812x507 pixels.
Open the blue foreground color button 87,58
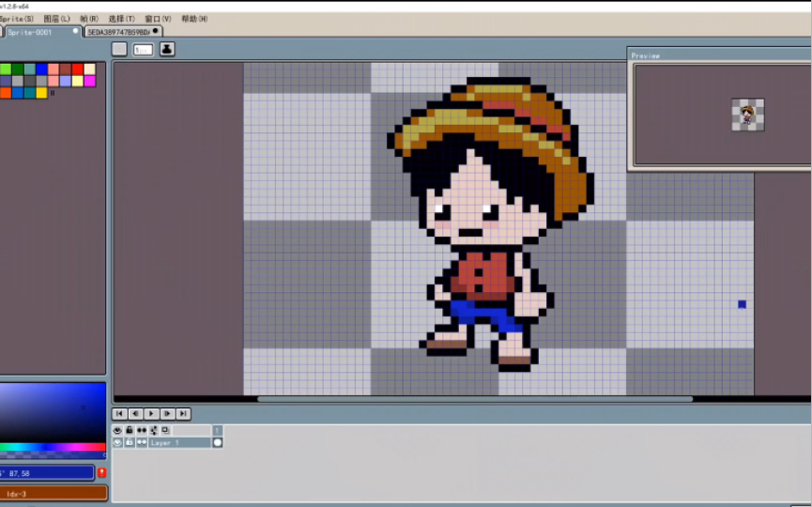point(47,473)
